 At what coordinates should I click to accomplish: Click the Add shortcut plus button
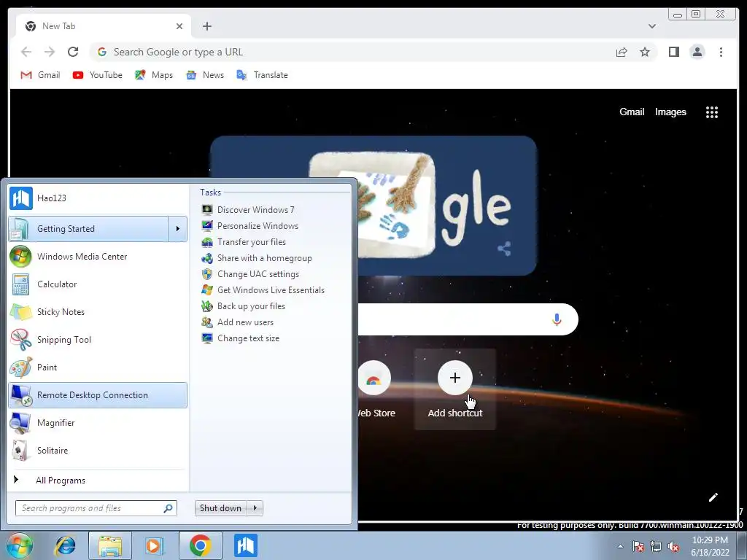[455, 378]
